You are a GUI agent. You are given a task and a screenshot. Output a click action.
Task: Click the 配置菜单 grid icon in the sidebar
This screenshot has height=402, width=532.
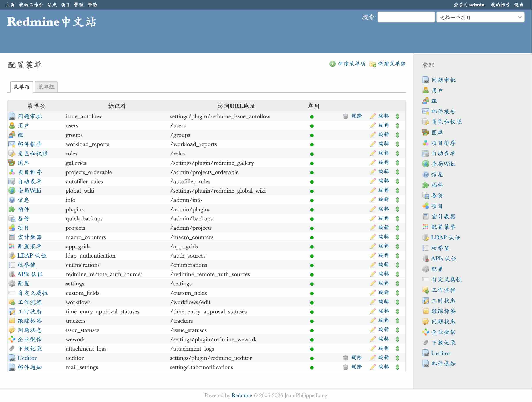[426, 227]
